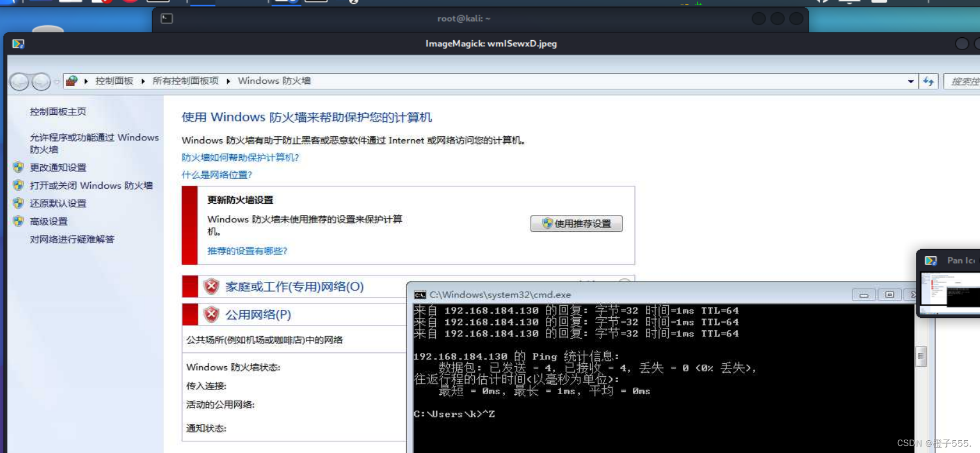The width and height of the screenshot is (980, 453).
Task: Collapse 公用网络(P) section header
Action: coord(258,314)
